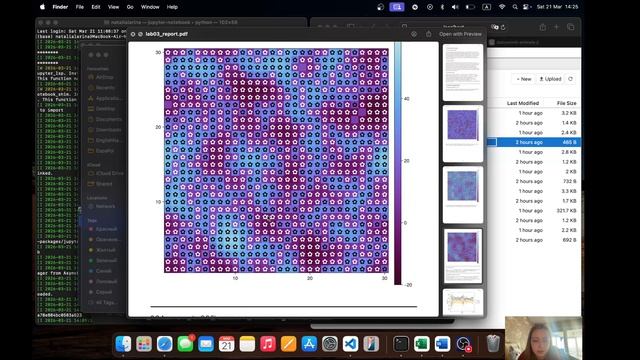Open the Finder menu
This screenshot has width=640, height=360.
[60, 7]
